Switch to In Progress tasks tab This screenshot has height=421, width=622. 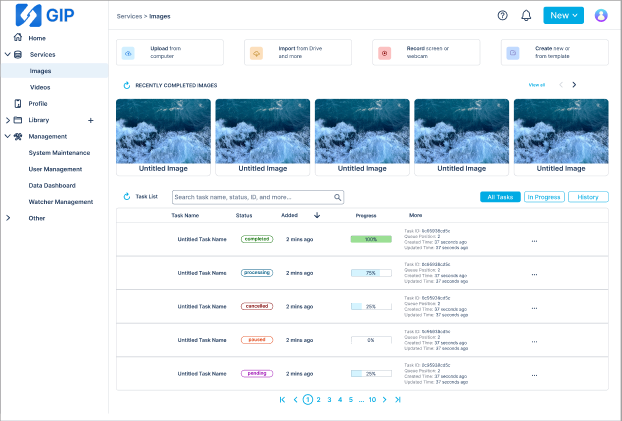point(544,197)
